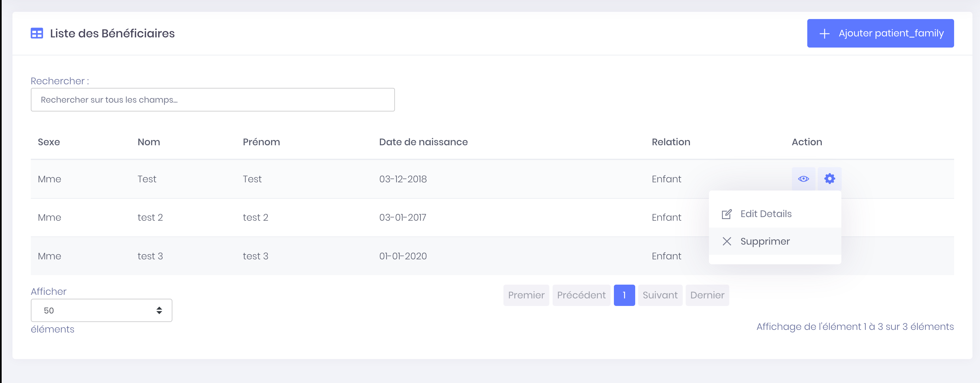Screen dimensions: 980x383
Task: Sort by Date de naissance column header
Action: tap(423, 142)
